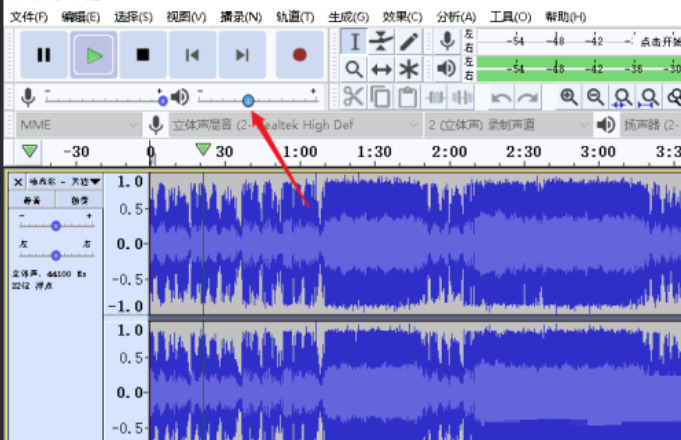Viewport: 681px width, 440px height.
Task: Select the Time Shift tool
Action: [x=381, y=69]
